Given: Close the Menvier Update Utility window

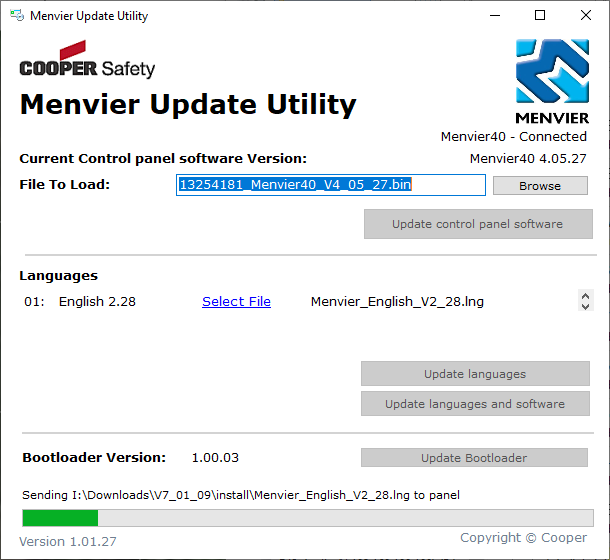Looking at the screenshot, I should [x=586, y=16].
